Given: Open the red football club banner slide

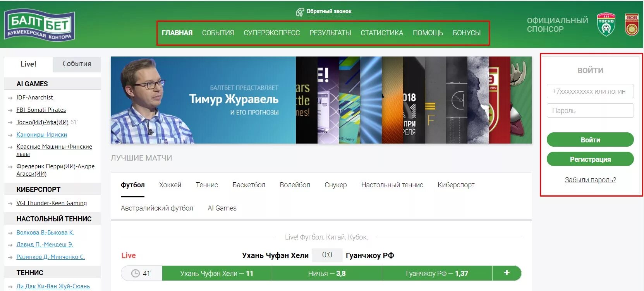Looking at the screenshot, I should (x=500, y=100).
